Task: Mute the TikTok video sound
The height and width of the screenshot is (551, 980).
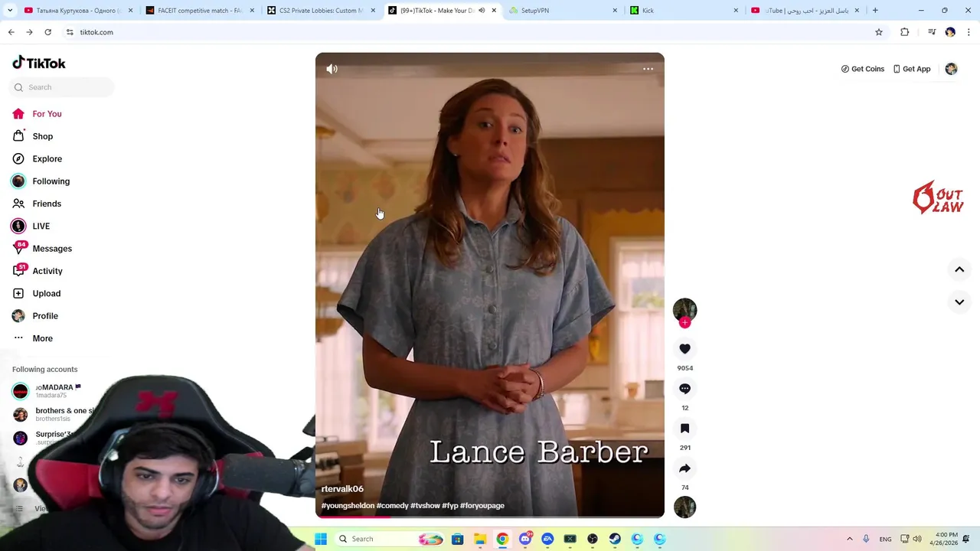Action: [x=332, y=69]
